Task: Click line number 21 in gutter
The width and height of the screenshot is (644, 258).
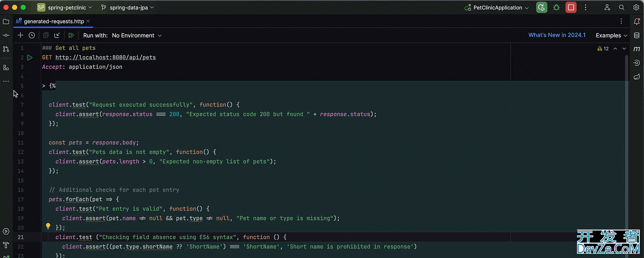Action: pos(21,237)
